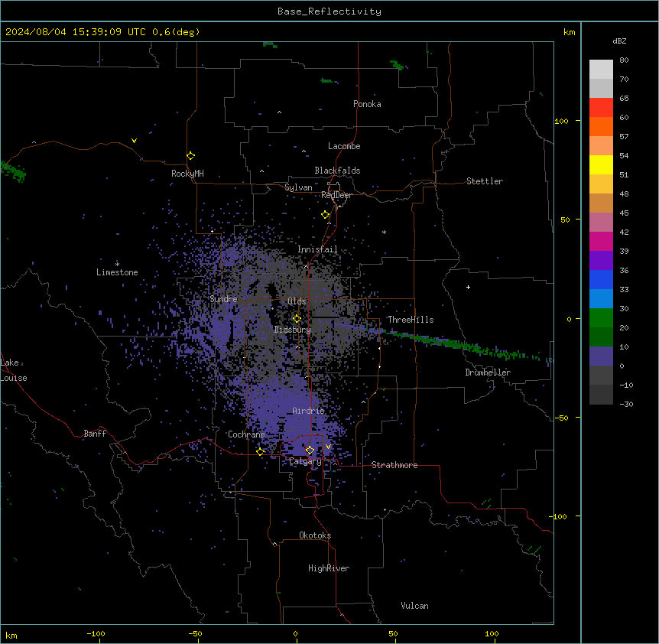Click the yellow marker south of RedDeer

point(326,215)
